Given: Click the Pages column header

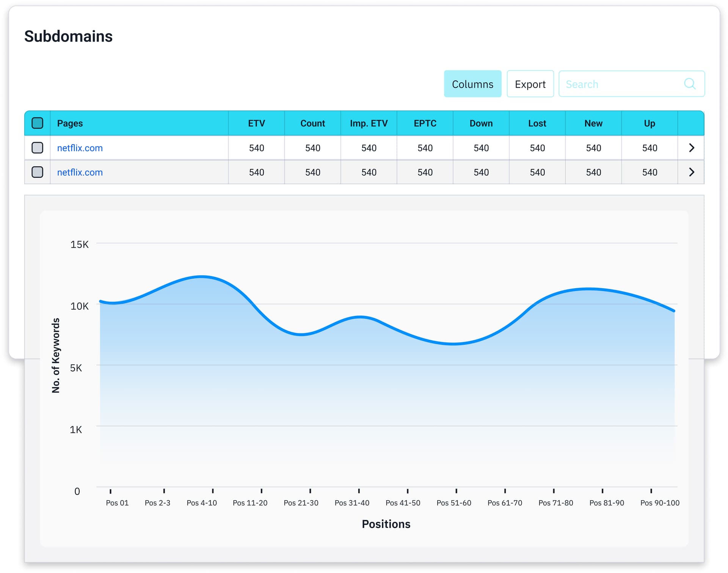Looking at the screenshot, I should tap(70, 123).
